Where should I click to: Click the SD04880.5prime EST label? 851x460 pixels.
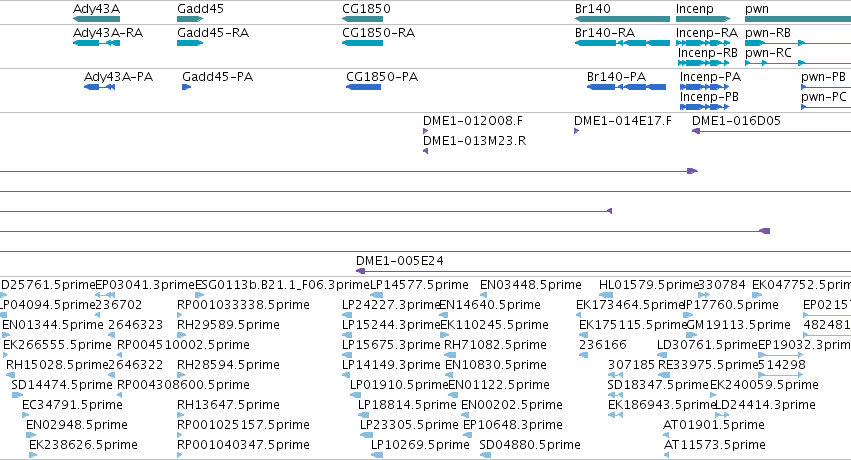point(530,445)
